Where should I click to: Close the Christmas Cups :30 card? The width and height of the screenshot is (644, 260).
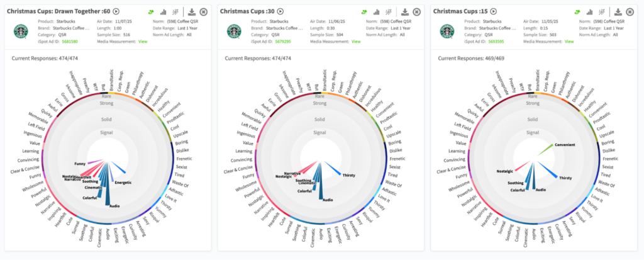pyautogui.click(x=418, y=12)
